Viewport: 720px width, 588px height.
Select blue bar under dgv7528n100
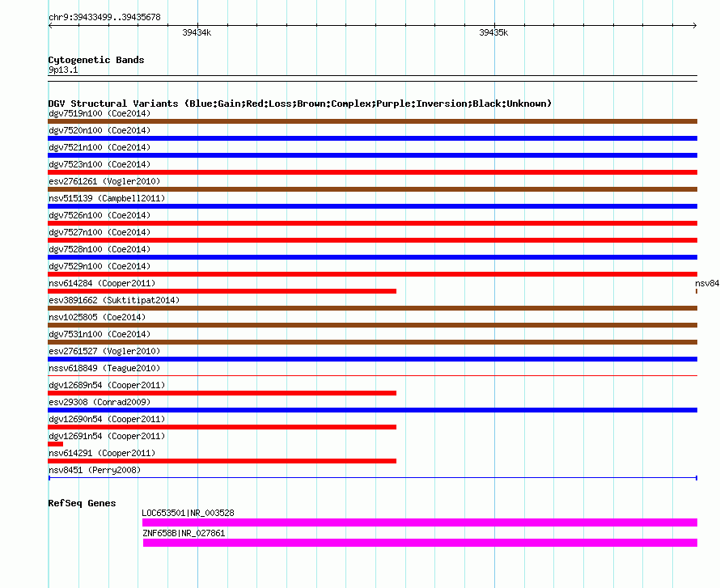point(372,257)
